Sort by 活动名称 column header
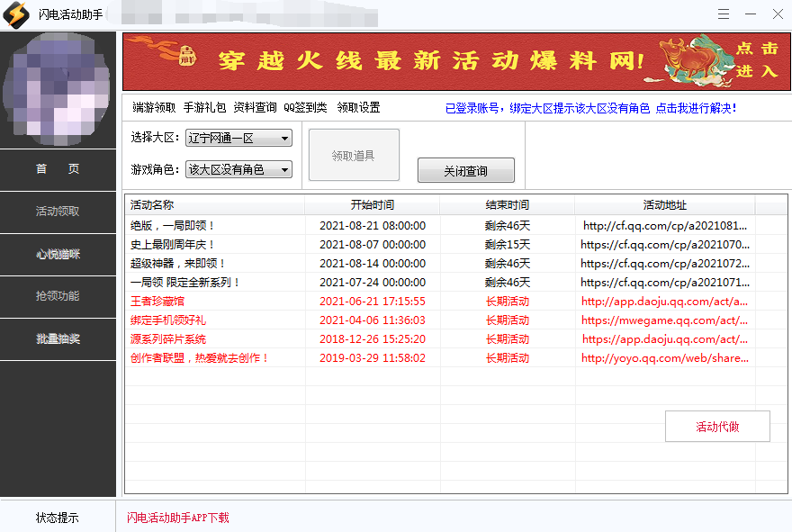This screenshot has width=792, height=532. coord(215,205)
